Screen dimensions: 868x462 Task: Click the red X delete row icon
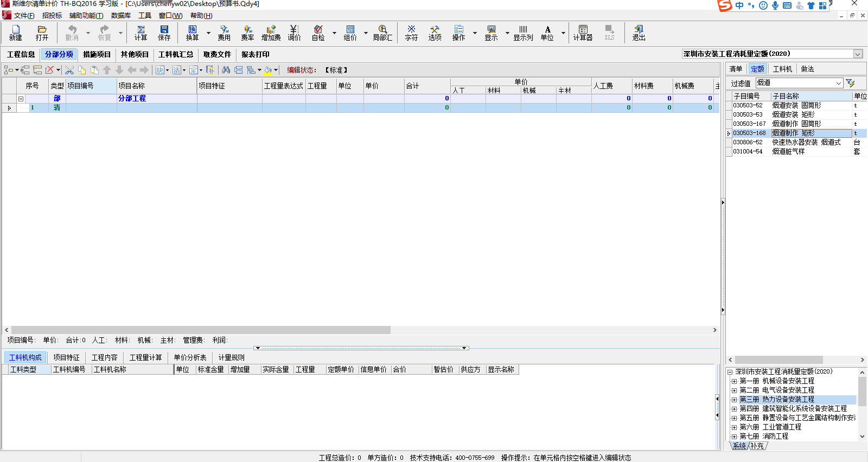(x=50, y=70)
